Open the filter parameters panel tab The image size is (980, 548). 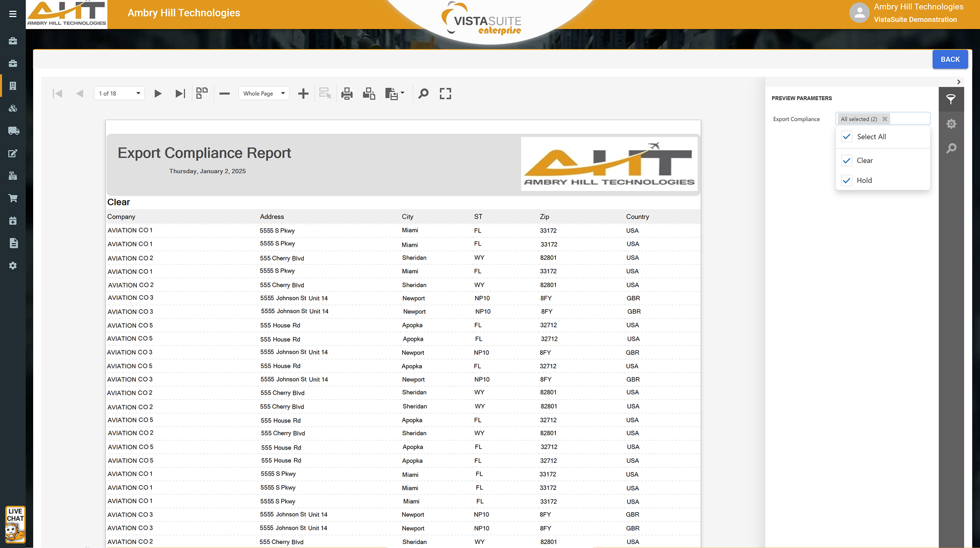[951, 99]
